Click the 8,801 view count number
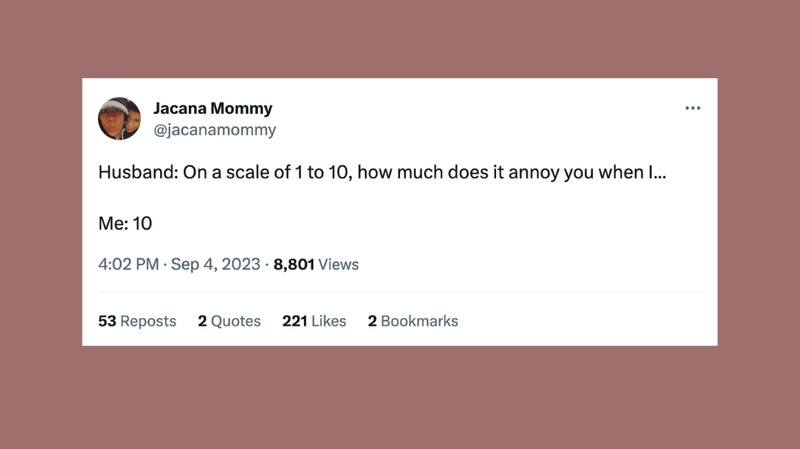The width and height of the screenshot is (800, 449). tap(294, 264)
